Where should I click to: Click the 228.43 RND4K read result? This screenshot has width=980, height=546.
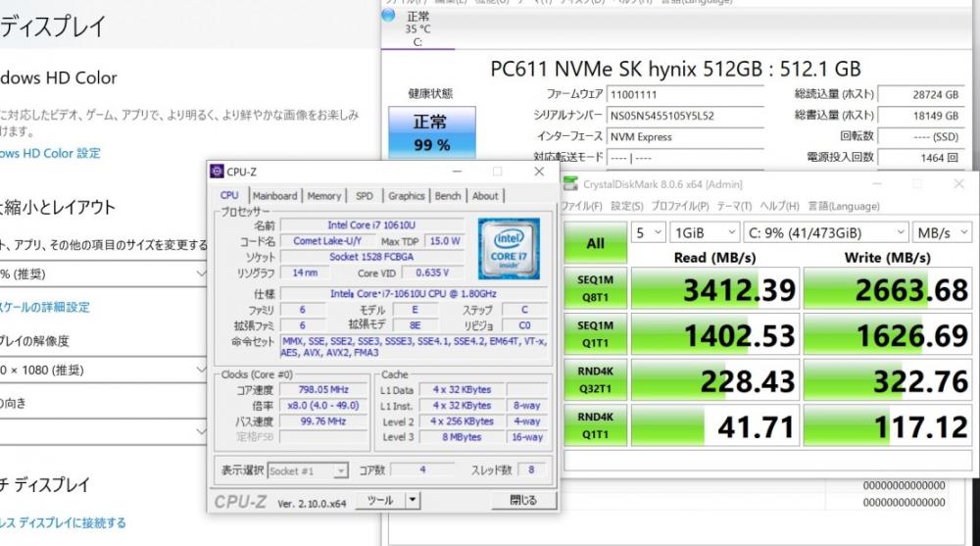click(x=715, y=380)
